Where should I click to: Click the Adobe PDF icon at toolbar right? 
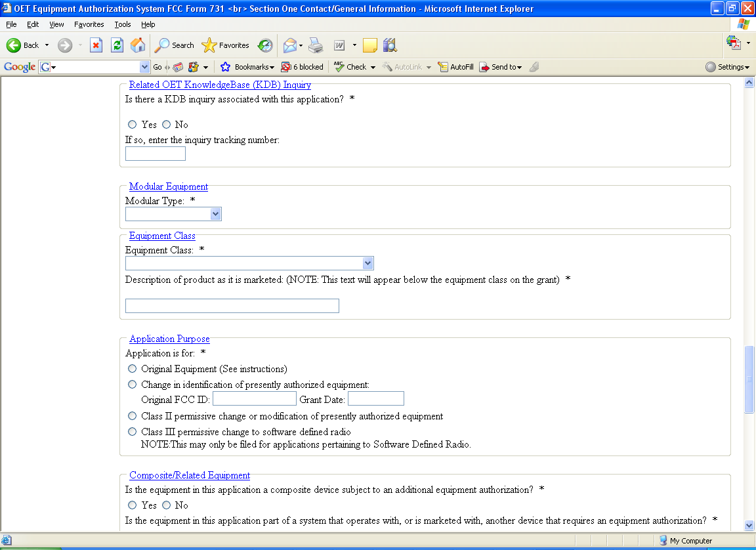click(x=733, y=43)
